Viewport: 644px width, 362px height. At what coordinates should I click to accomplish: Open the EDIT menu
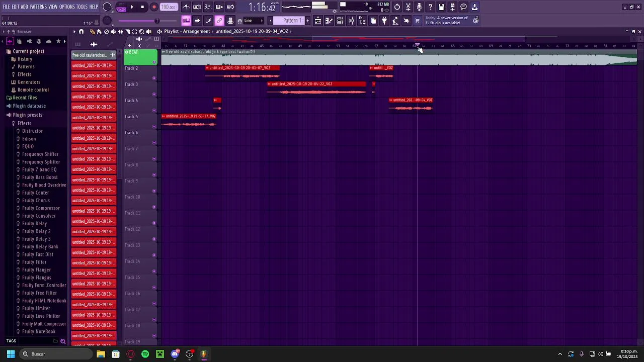tap(16, 7)
